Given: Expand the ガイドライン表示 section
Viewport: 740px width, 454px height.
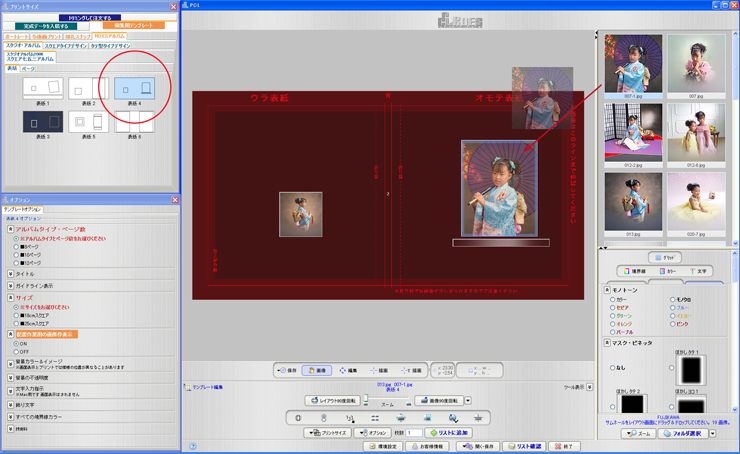Looking at the screenshot, I should click(x=10, y=285).
